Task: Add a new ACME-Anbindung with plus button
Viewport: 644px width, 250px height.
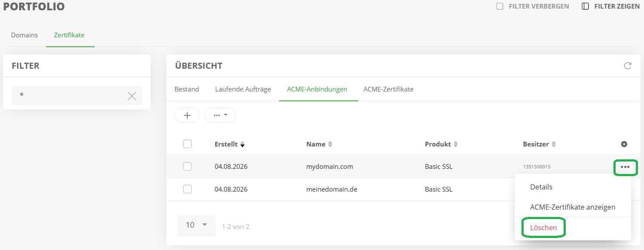Action: point(187,115)
